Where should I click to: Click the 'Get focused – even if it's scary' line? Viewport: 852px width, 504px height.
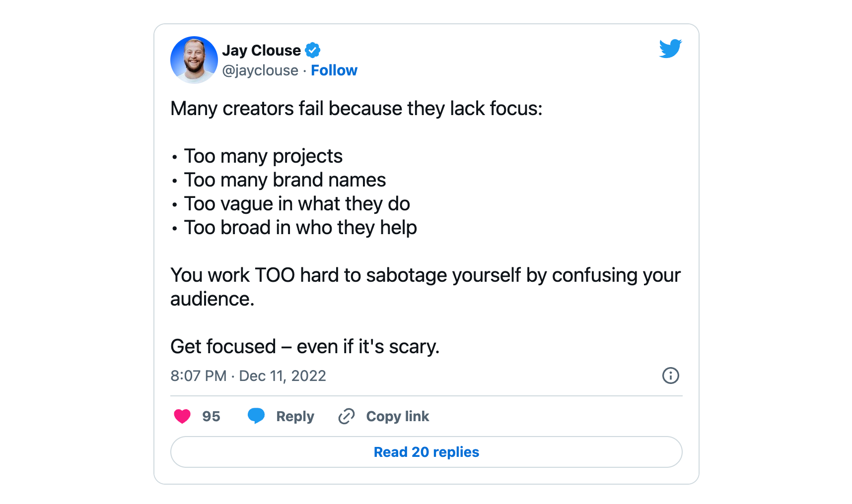point(305,347)
